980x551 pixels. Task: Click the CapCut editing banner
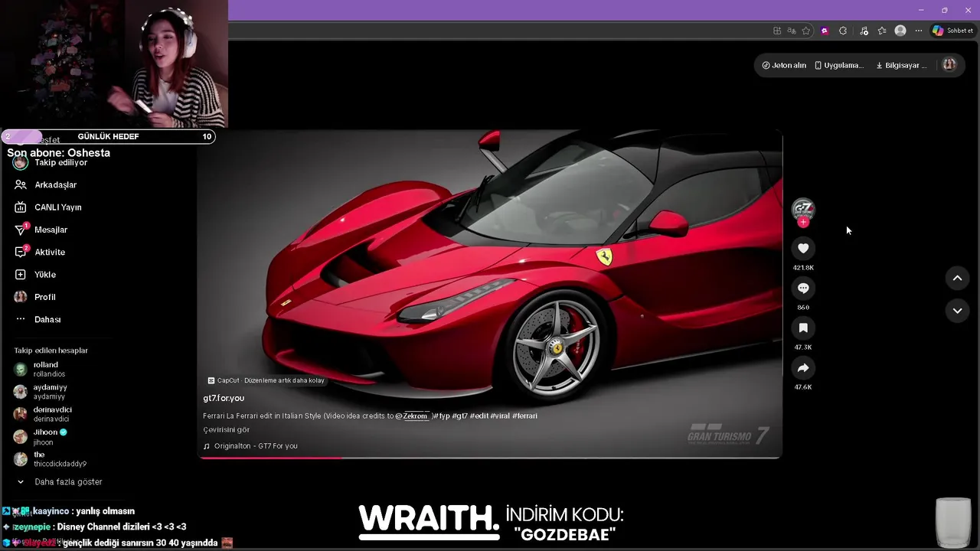(266, 380)
